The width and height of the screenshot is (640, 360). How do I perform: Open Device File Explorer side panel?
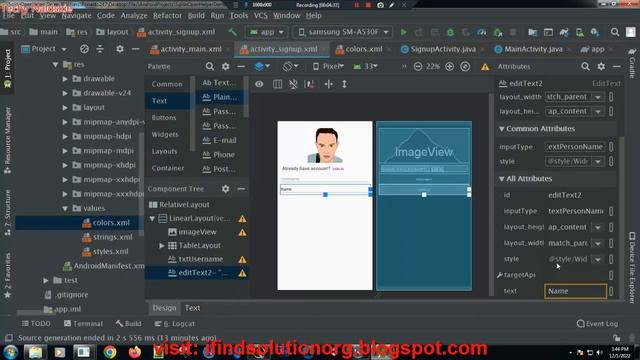(632, 267)
